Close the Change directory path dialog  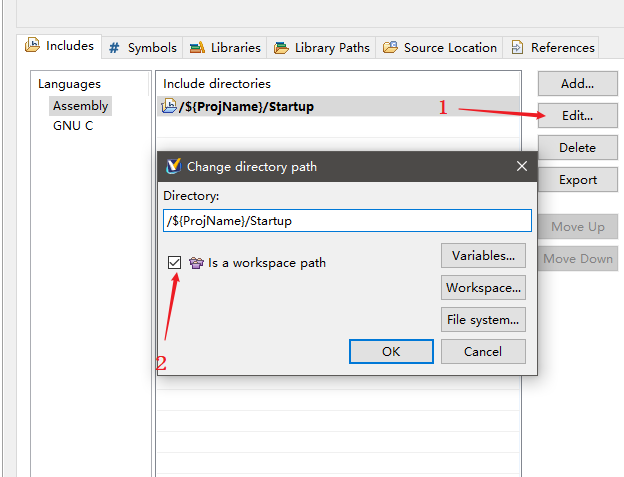coord(521,166)
